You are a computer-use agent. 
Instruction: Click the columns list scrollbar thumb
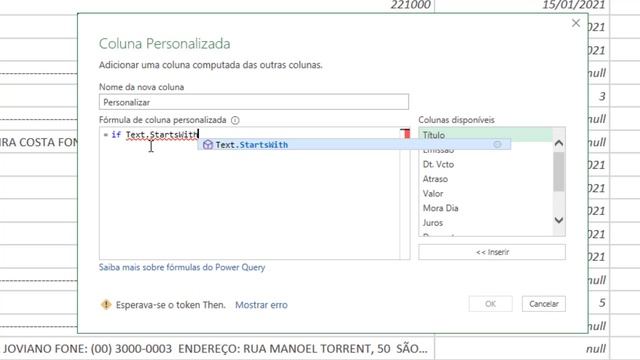(x=559, y=171)
